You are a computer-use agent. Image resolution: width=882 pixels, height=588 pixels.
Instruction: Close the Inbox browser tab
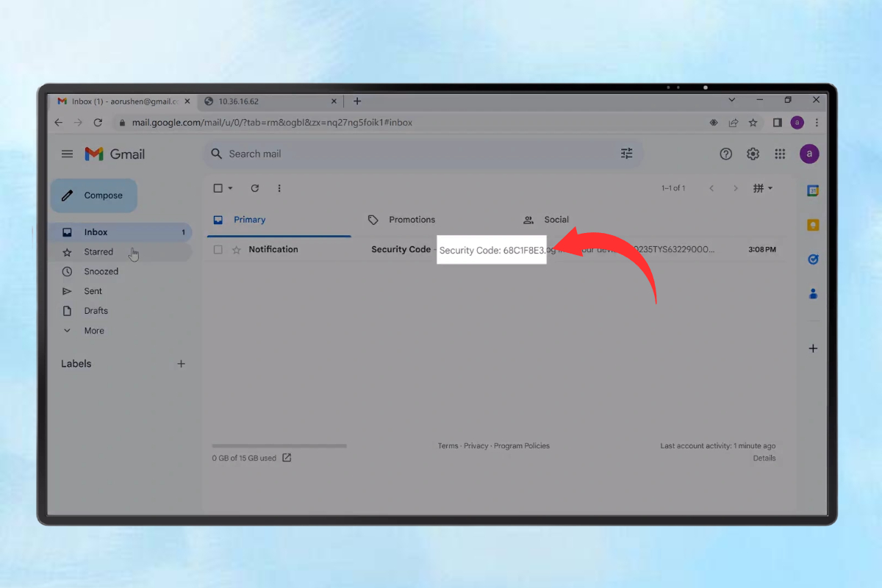[x=187, y=101]
